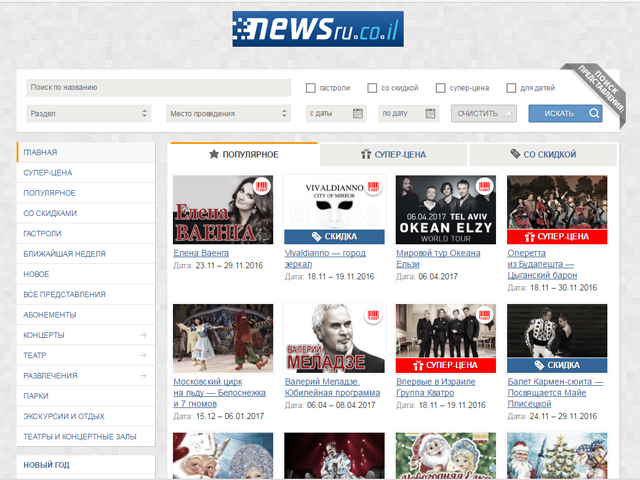Screen dimensions: 640x480
Task: Open the newsru.co.il logo
Action: [x=318, y=29]
